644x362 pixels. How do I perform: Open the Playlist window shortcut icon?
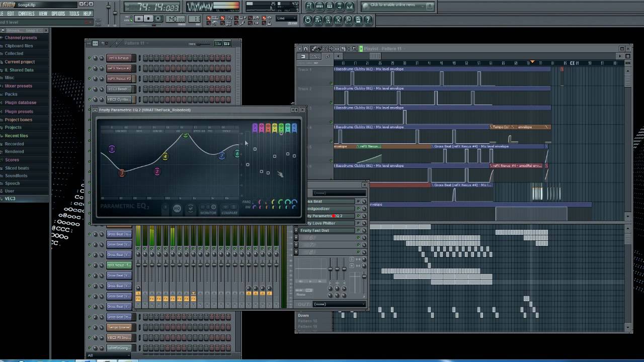(309, 6)
